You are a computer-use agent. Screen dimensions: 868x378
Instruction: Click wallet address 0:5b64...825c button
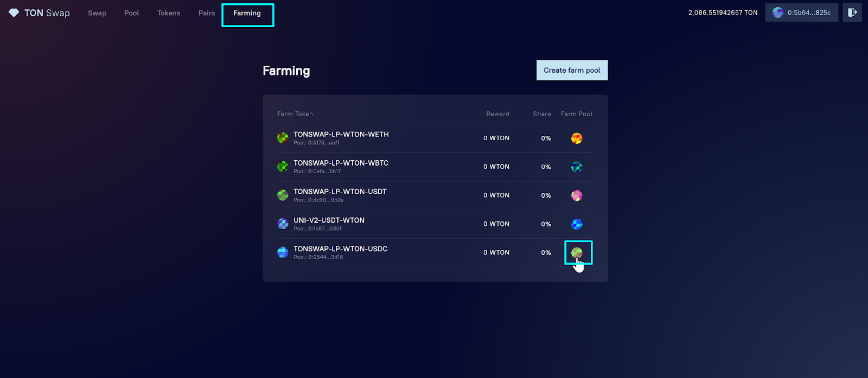[801, 12]
